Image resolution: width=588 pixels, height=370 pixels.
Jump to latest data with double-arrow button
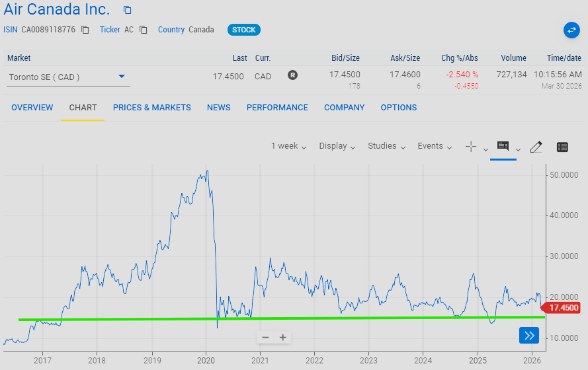[529, 335]
